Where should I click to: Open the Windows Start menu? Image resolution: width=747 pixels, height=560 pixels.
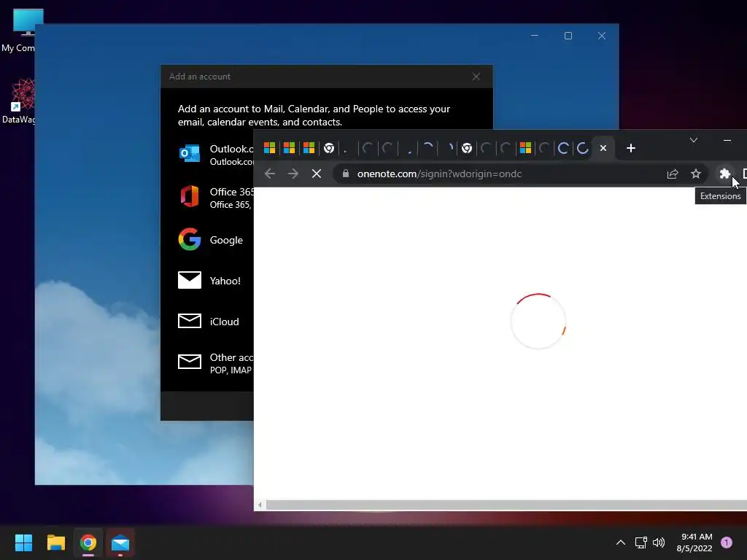coord(23,542)
